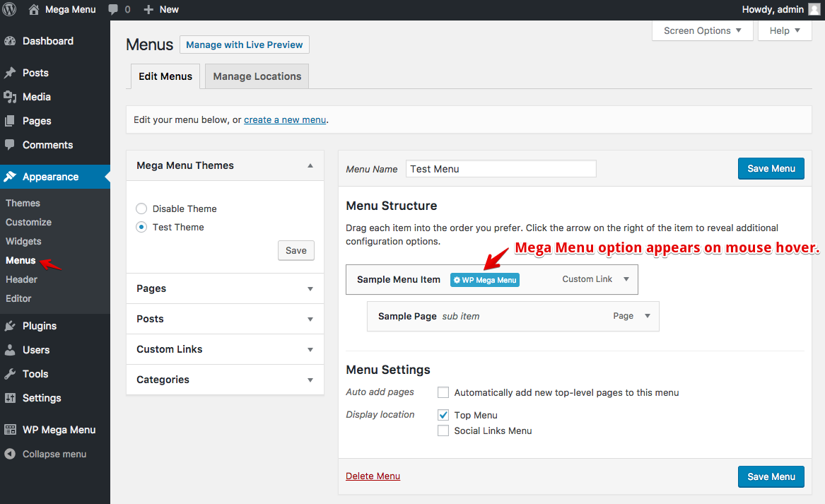Screen dimensions: 825x504
Task: Expand the Pages panel
Action: [x=310, y=289]
